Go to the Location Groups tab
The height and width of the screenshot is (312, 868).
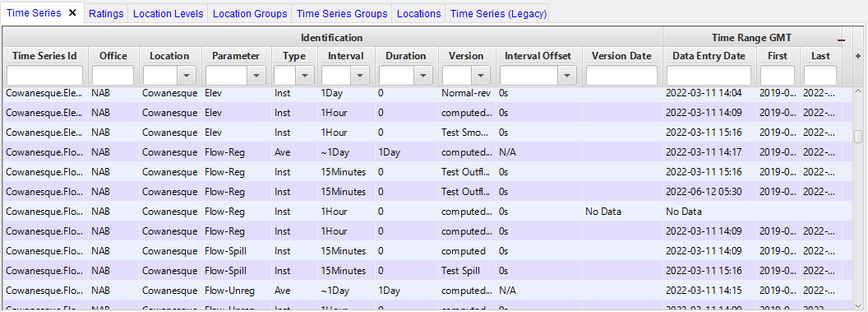[x=250, y=14]
